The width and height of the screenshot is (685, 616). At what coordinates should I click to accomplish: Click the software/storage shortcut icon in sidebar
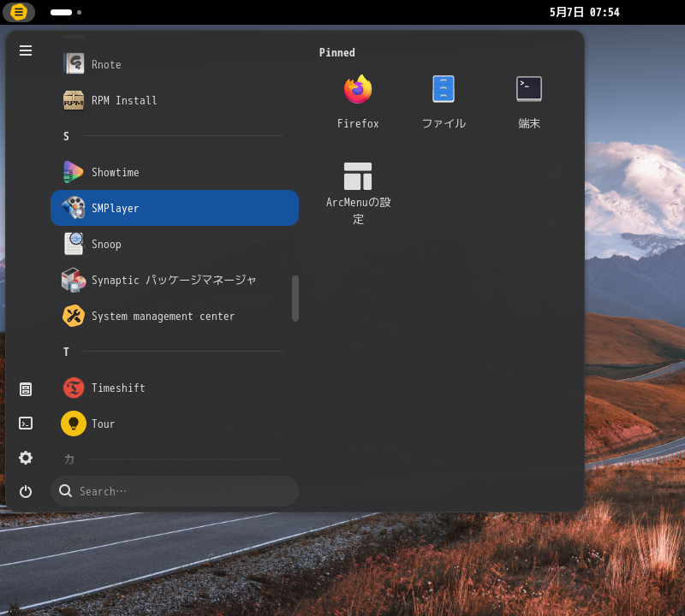[26, 389]
